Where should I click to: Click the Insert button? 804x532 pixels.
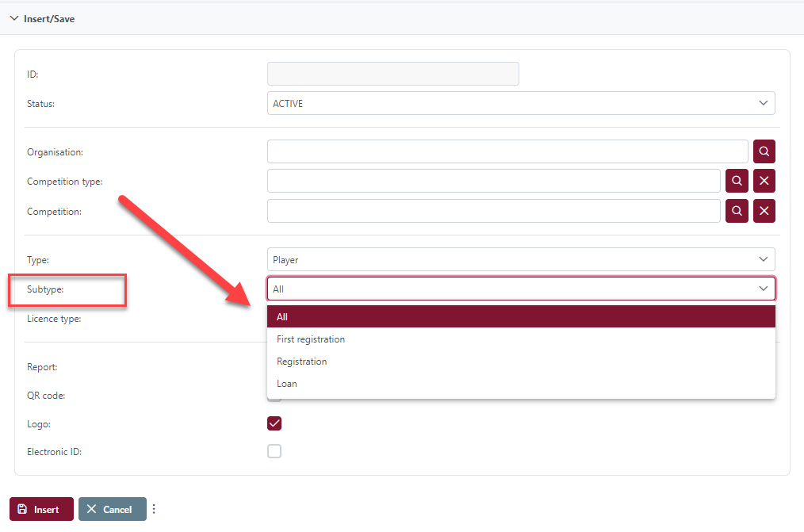coord(41,509)
